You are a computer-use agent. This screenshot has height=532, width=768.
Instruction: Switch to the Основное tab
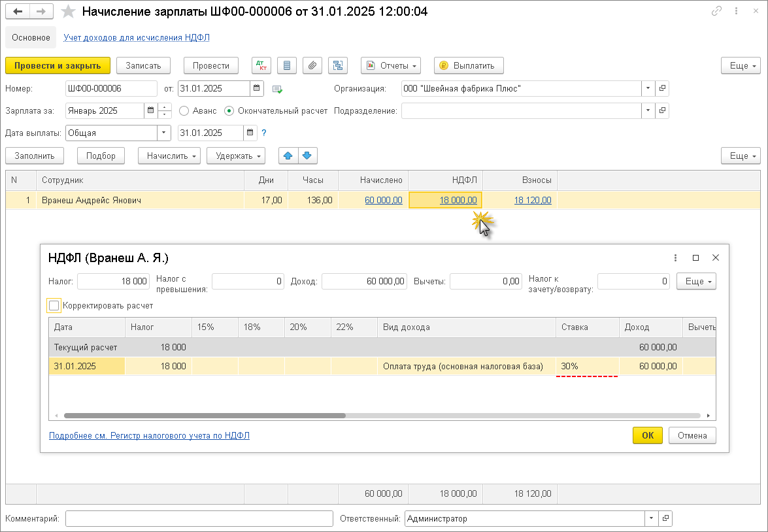coord(31,38)
